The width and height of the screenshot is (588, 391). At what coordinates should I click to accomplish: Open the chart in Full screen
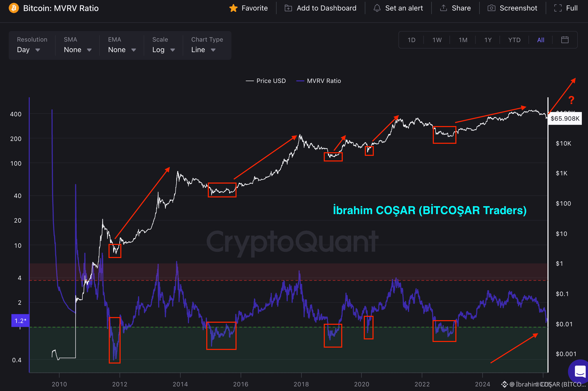pos(566,8)
